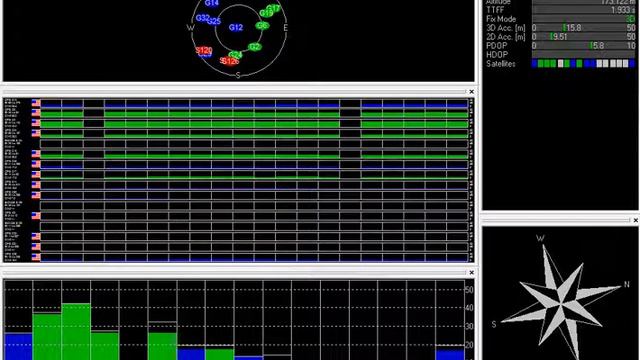This screenshot has height=360, width=640.
Task: Select satellite G12 at sky view center
Action: [236, 27]
